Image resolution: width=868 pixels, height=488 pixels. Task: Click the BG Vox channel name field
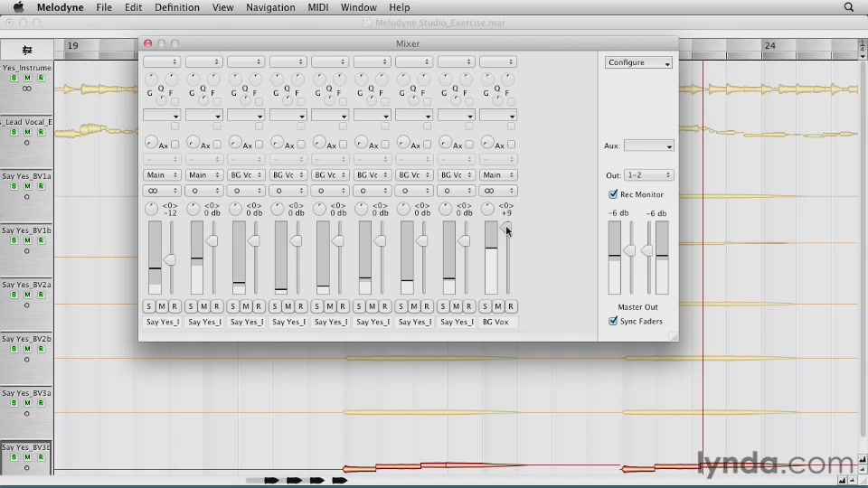(497, 322)
